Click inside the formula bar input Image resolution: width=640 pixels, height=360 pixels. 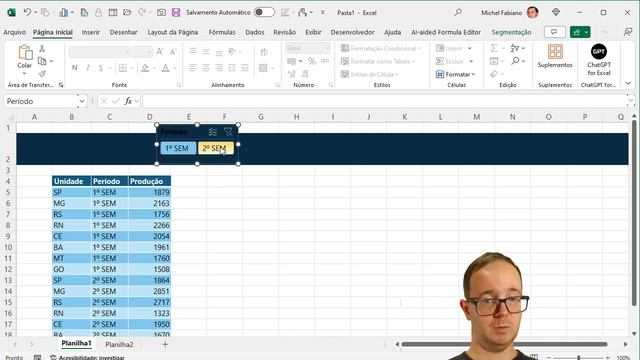coord(384,101)
